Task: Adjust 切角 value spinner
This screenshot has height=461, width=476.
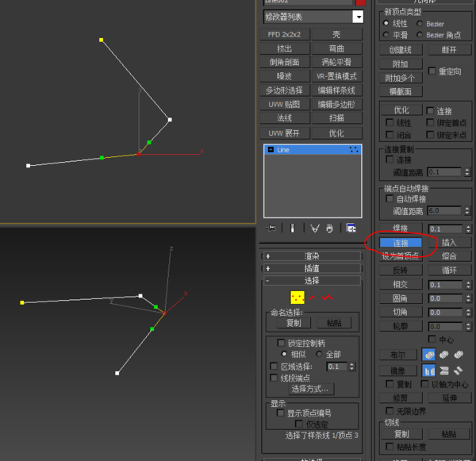Action: 468,312
